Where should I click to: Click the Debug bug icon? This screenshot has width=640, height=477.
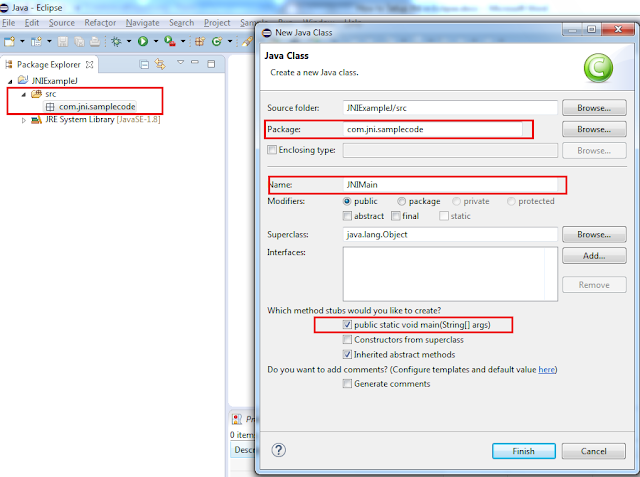[116, 41]
